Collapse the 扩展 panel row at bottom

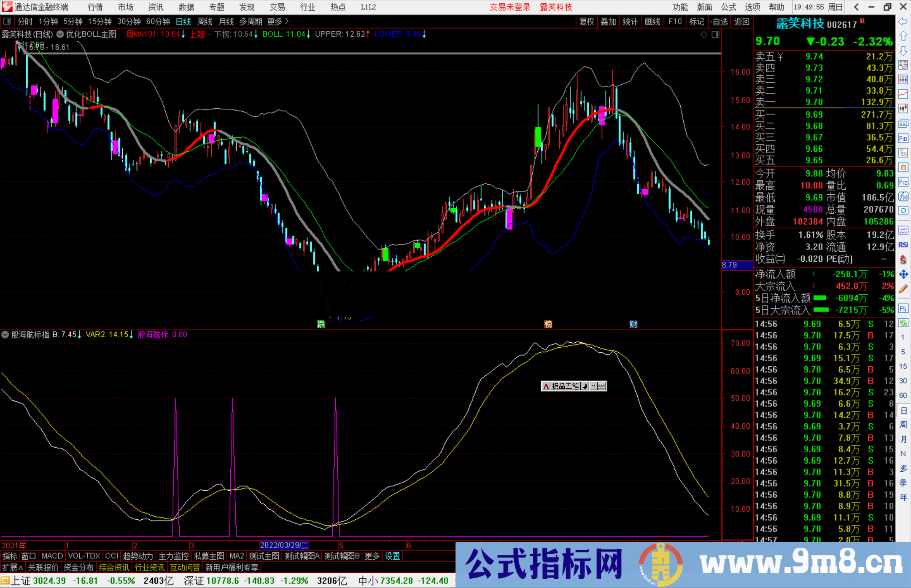point(11,567)
